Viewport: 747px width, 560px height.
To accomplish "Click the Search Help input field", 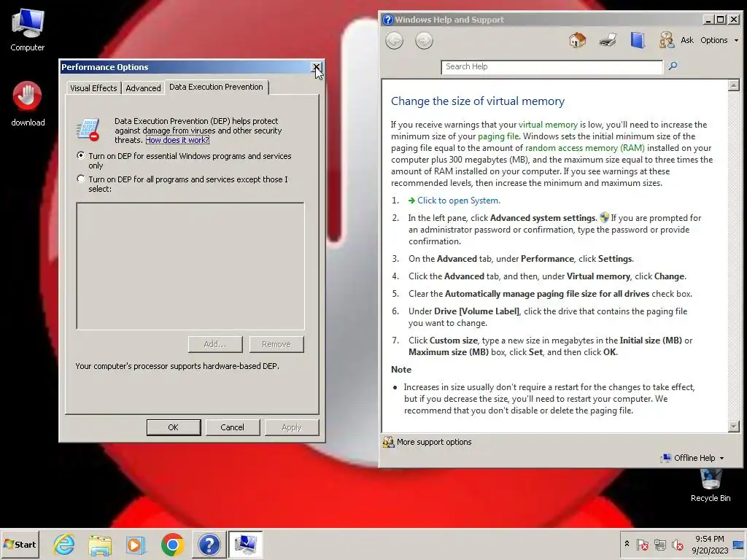I will pyautogui.click(x=552, y=66).
